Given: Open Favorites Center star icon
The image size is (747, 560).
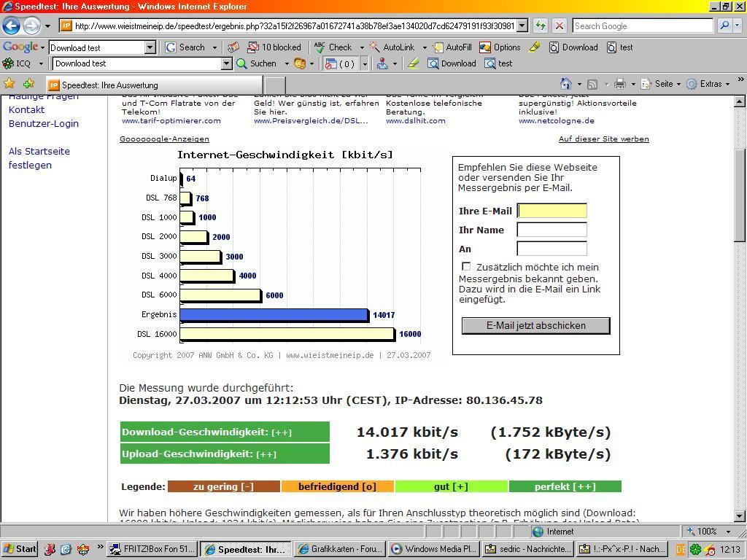Looking at the screenshot, I should pyautogui.click(x=9, y=84).
